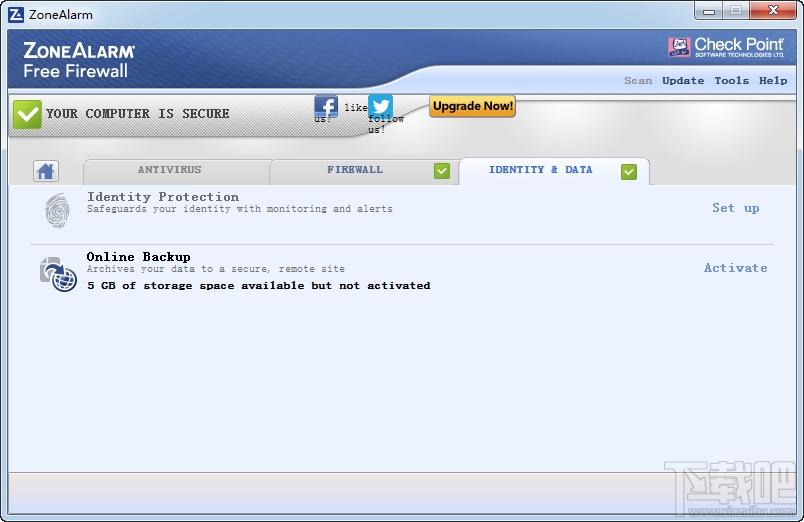Click the Identity & Data tab green checkmark
This screenshot has width=804, height=522.
click(x=629, y=172)
